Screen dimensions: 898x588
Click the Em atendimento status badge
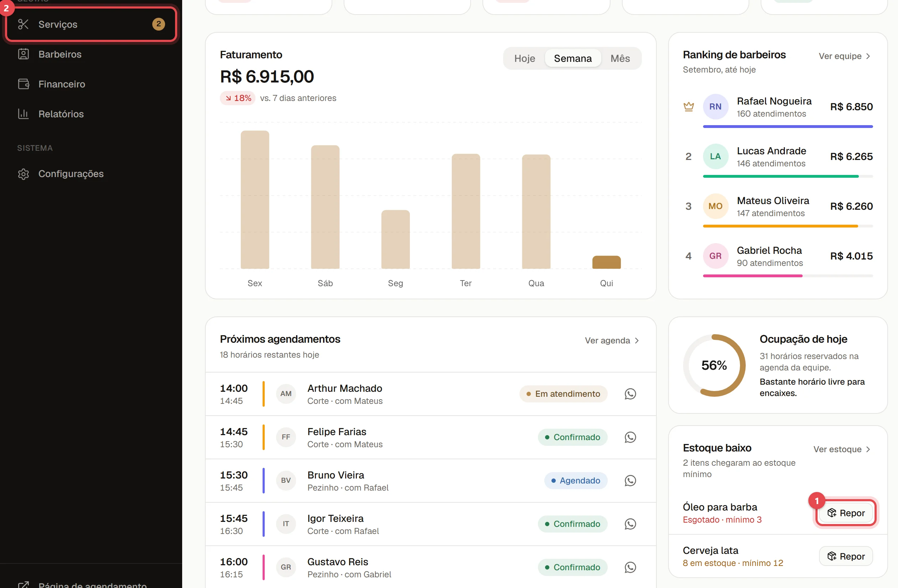563,394
